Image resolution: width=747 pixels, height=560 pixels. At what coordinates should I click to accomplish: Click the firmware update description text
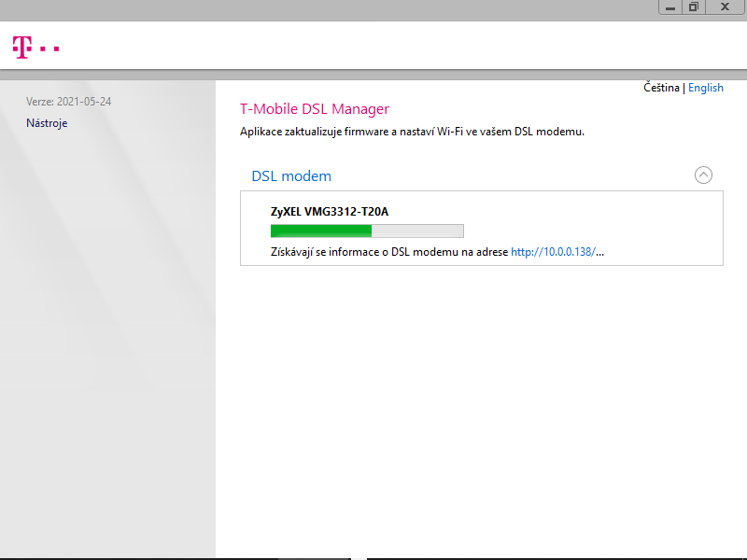coord(412,132)
